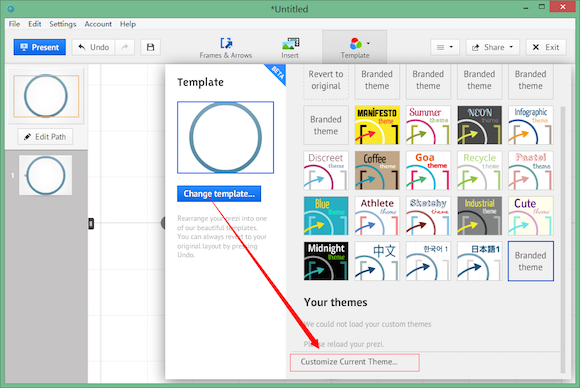This screenshot has height=388, width=580.
Task: Choose the Sketchy theme
Action: coord(428,216)
